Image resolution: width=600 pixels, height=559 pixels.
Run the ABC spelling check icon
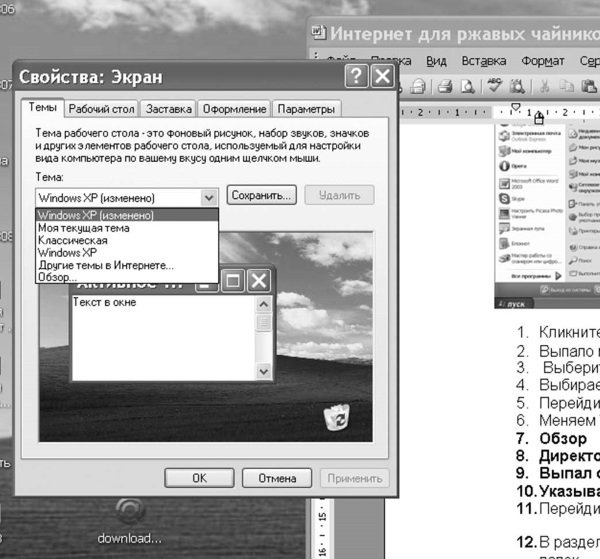494,85
